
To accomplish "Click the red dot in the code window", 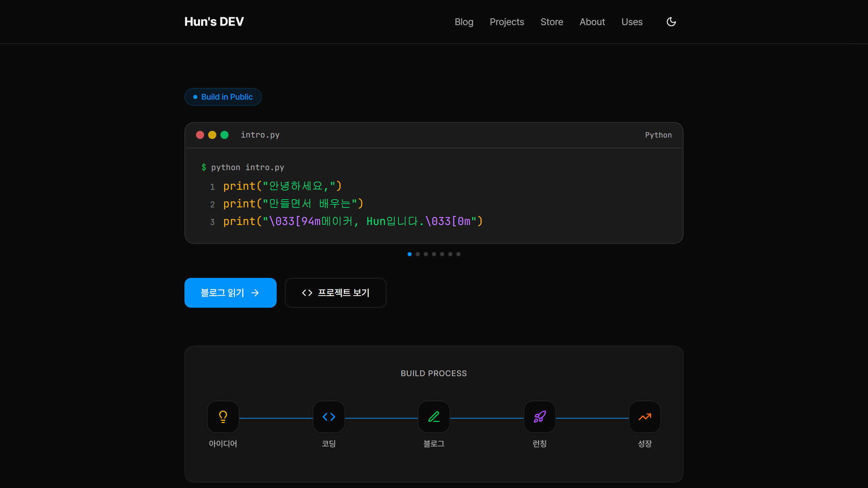I will [200, 135].
